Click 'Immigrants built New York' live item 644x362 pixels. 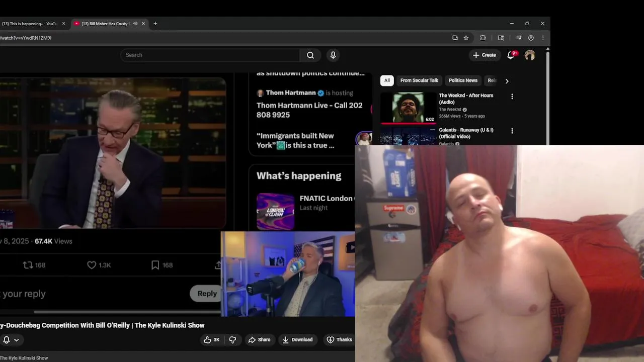(295, 140)
